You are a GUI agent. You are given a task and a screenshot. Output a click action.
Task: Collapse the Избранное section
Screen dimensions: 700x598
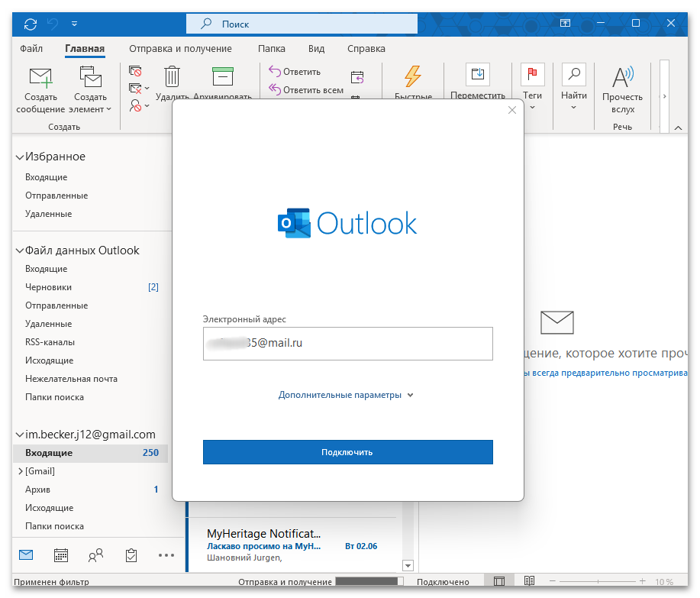tap(20, 157)
